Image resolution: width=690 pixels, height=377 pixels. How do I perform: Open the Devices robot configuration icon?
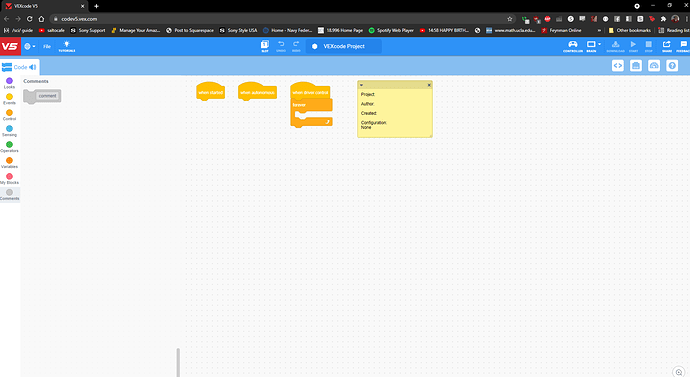tap(636, 66)
